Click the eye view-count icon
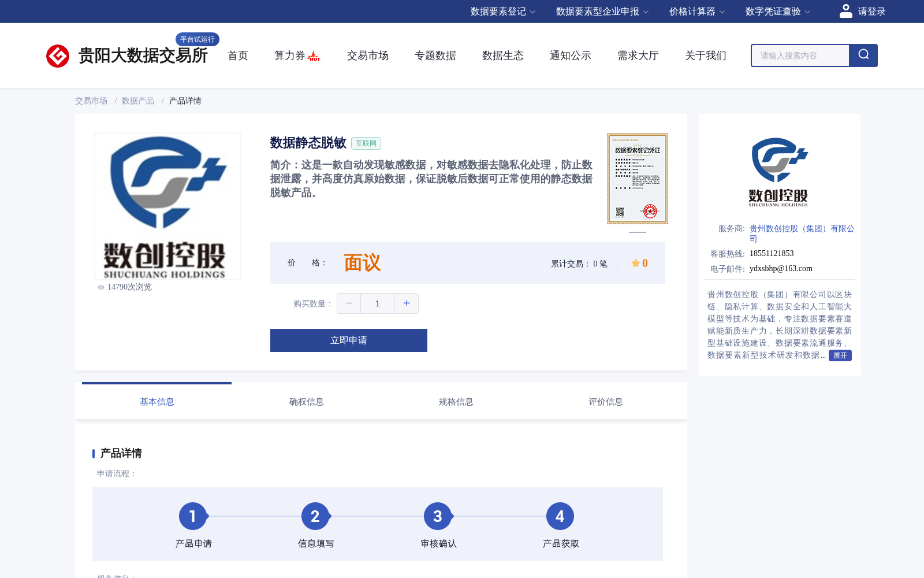 pyautogui.click(x=101, y=287)
